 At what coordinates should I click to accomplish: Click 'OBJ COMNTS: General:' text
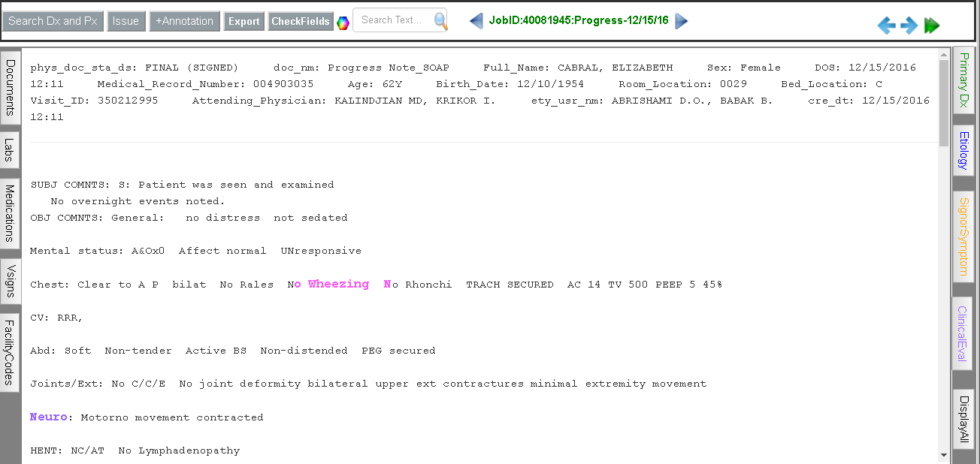coord(97,218)
